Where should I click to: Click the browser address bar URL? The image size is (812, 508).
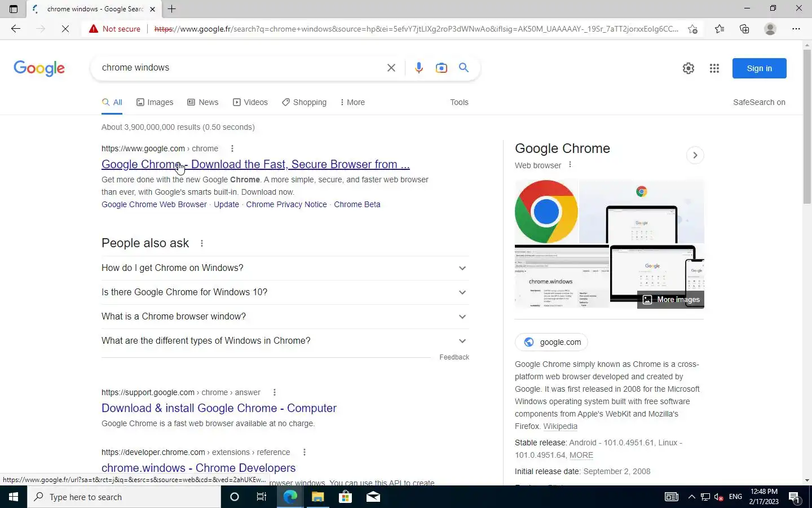(416, 29)
